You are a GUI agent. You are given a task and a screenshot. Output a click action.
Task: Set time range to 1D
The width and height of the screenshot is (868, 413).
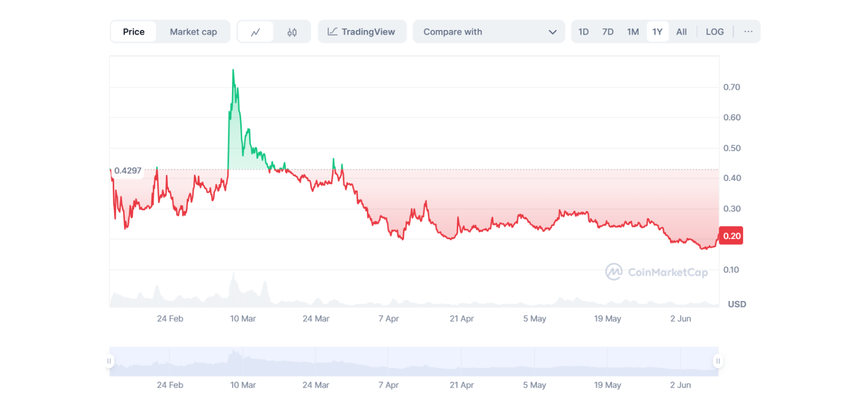click(583, 32)
